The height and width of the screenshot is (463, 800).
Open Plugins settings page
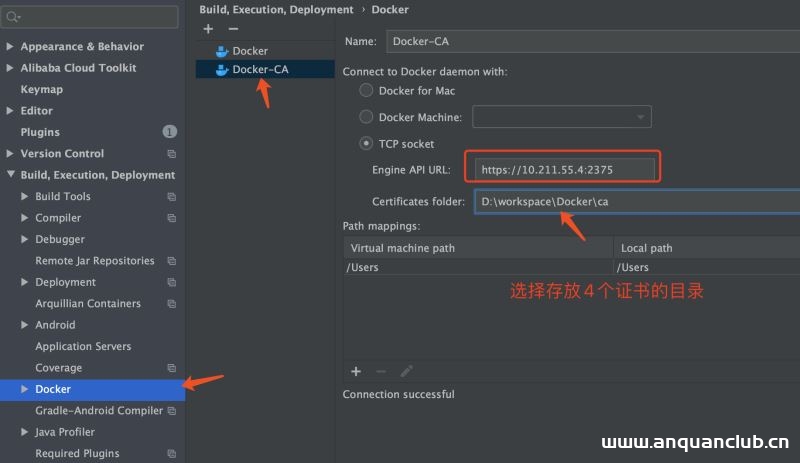(40, 132)
